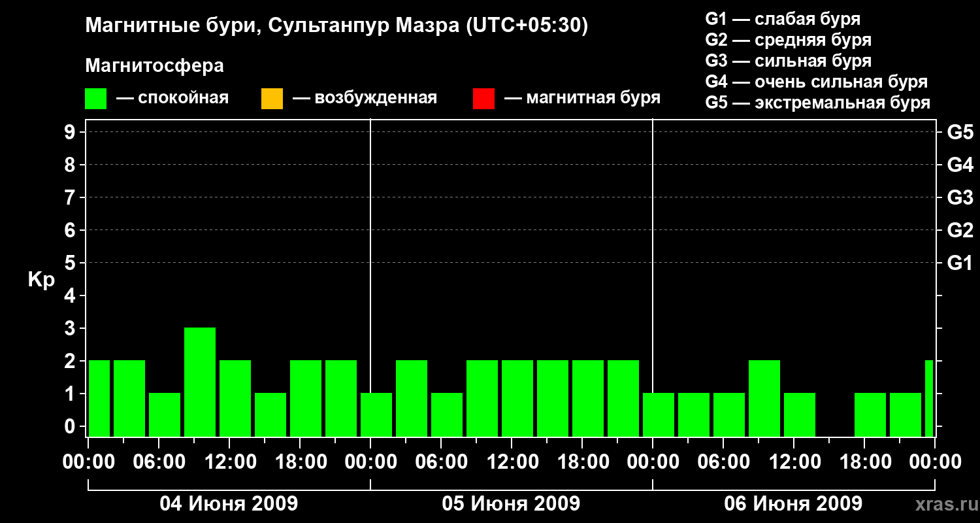
Task: Click 'G5 — экстремальная буря' legend line
Action: pos(818,103)
